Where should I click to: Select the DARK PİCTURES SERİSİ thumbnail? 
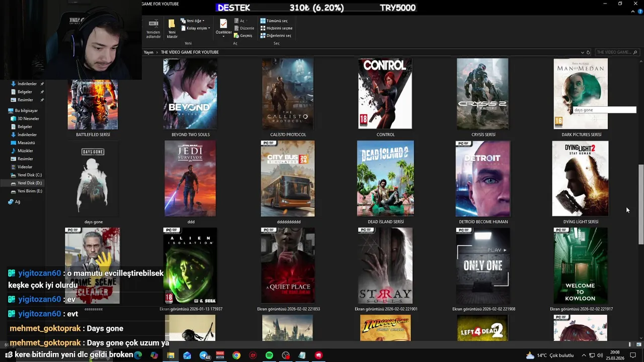581,94
